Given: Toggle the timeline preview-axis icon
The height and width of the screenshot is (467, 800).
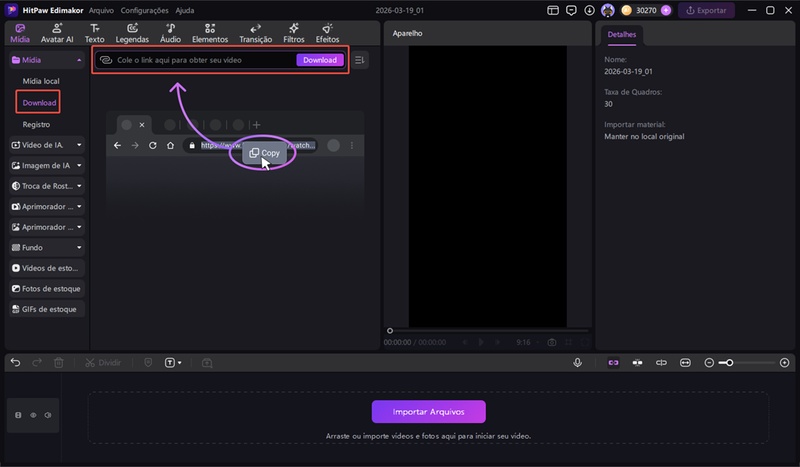Looking at the screenshot, I should [661, 363].
